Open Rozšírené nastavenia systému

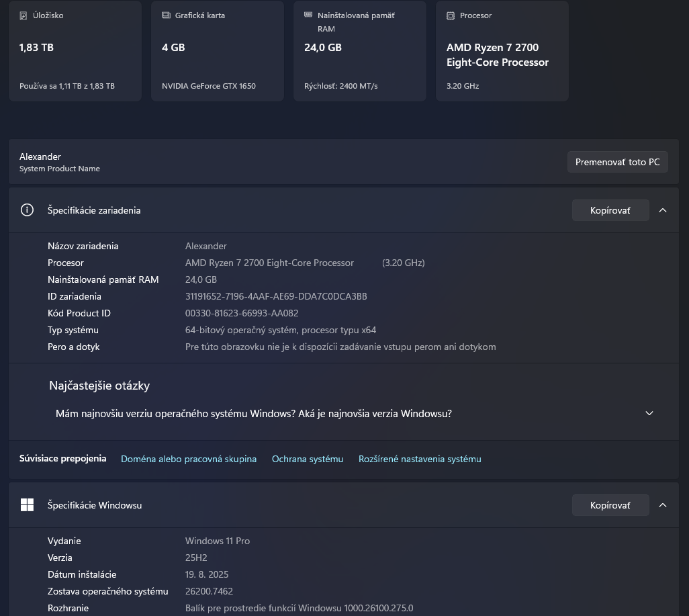[420, 459]
